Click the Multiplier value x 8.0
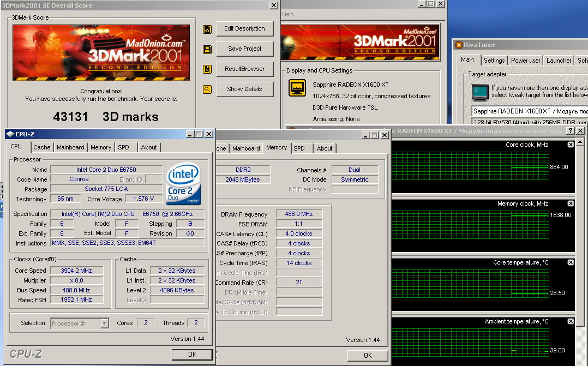The image size is (588, 366). pos(76,280)
